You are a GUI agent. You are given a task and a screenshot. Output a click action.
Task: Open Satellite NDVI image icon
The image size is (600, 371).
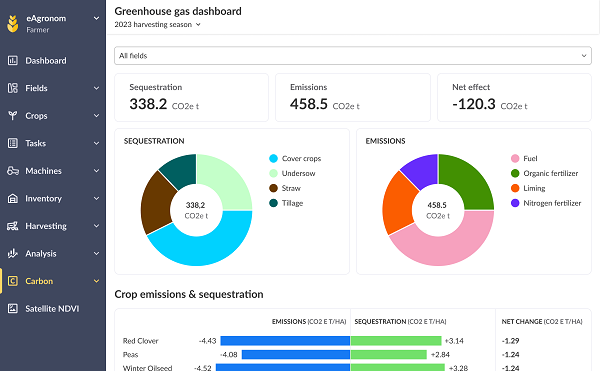pyautogui.click(x=13, y=308)
